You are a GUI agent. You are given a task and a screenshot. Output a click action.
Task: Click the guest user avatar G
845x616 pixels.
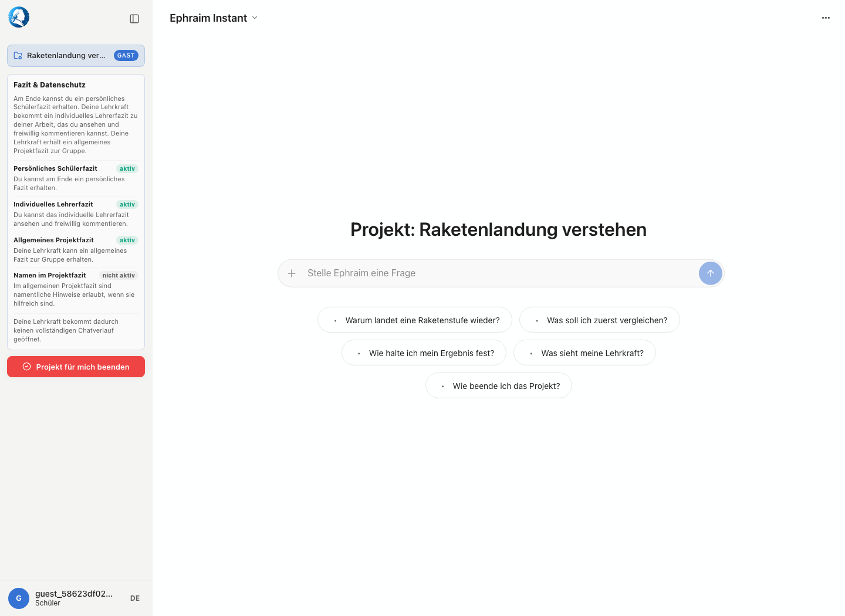pos(19,598)
